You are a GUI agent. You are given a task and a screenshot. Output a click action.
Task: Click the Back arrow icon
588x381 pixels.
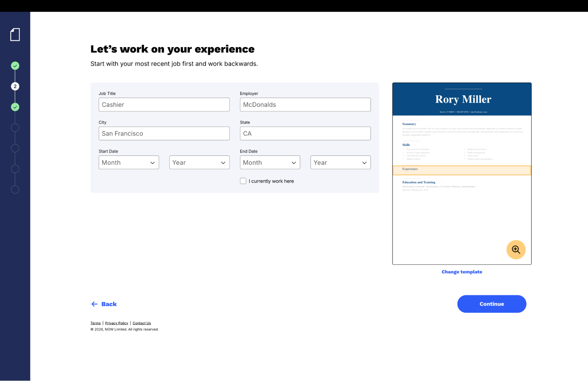94,304
